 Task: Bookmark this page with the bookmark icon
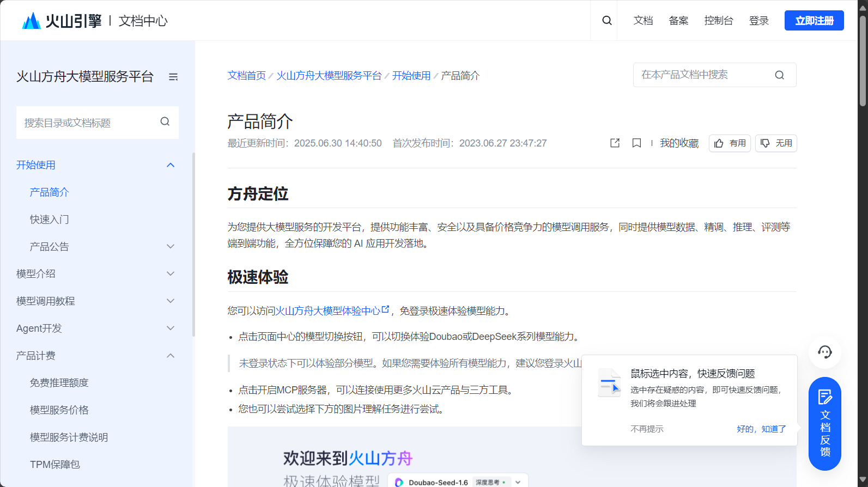(636, 143)
